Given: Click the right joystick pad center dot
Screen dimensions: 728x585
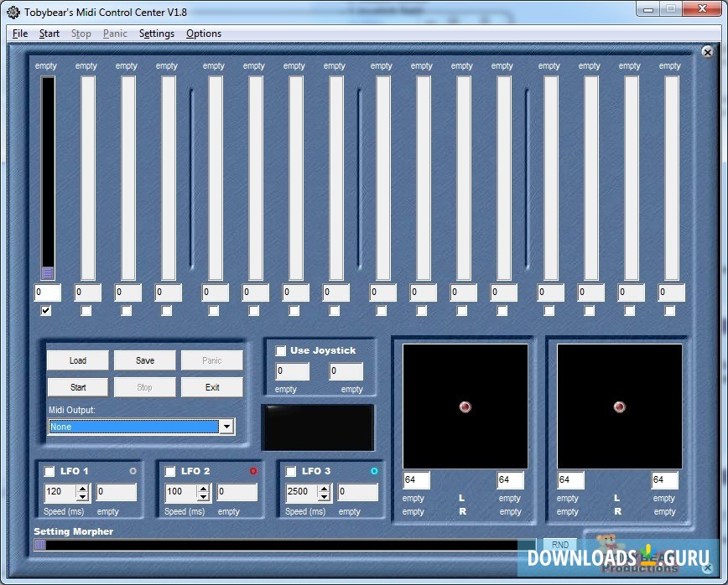Looking at the screenshot, I should click(x=619, y=406).
